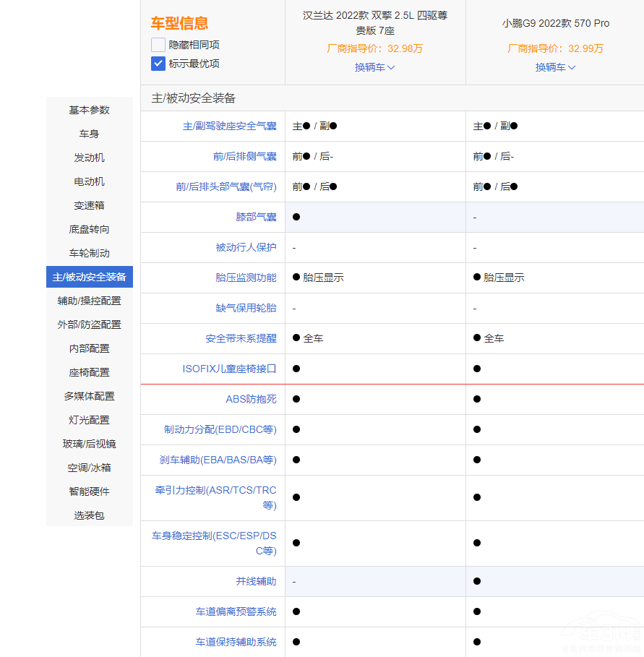Viewport: 644px width, 657px height.
Task: Open 换辆车 dropdown under 汉兰达
Action: point(374,67)
